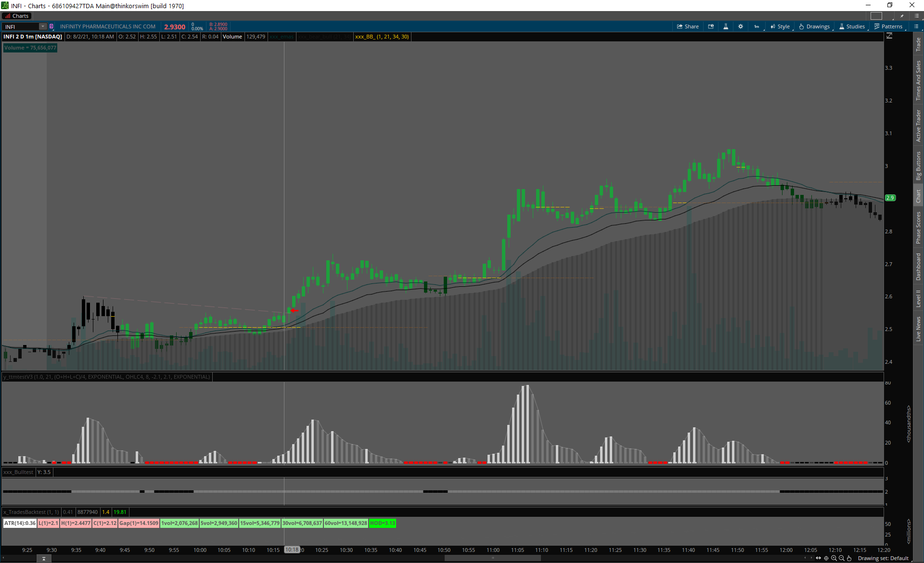Viewport: 924px width, 563px height.
Task: Click the Share chart button
Action: (x=688, y=26)
